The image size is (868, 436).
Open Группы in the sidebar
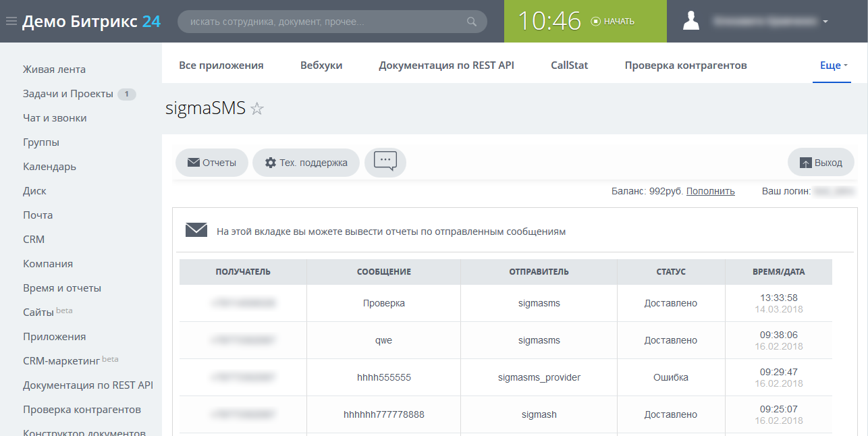tap(41, 142)
